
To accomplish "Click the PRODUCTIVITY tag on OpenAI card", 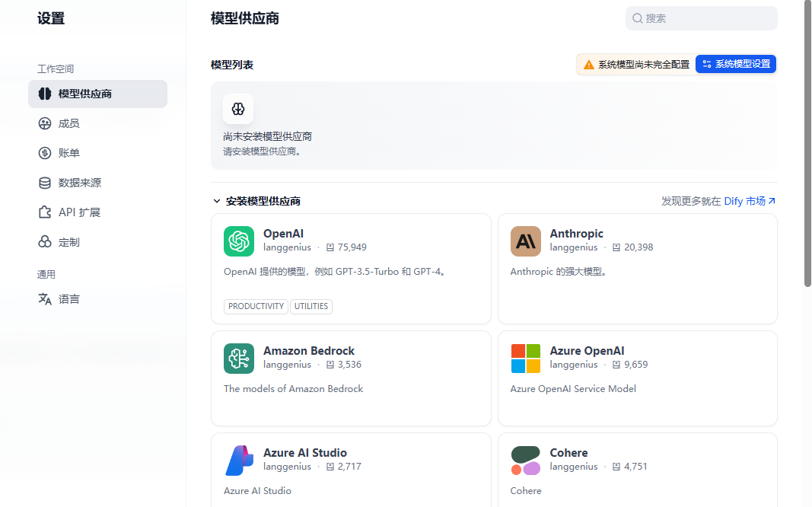I will [256, 306].
